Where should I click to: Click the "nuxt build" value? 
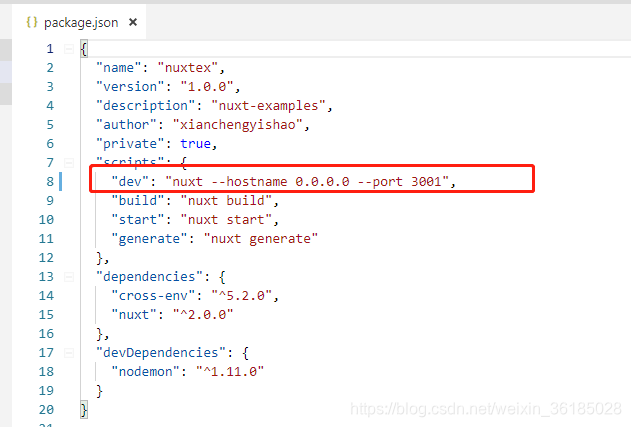[226, 200]
